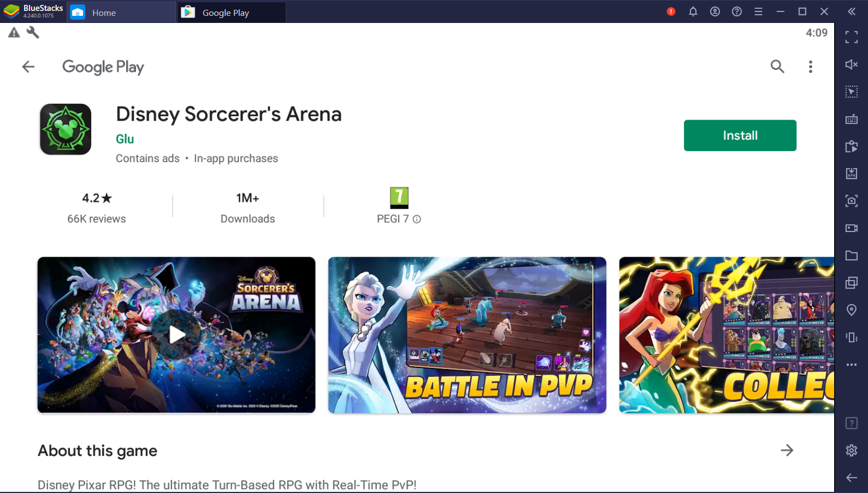Open developer Glu page
Viewport: 868px width, 493px height.
coord(125,139)
